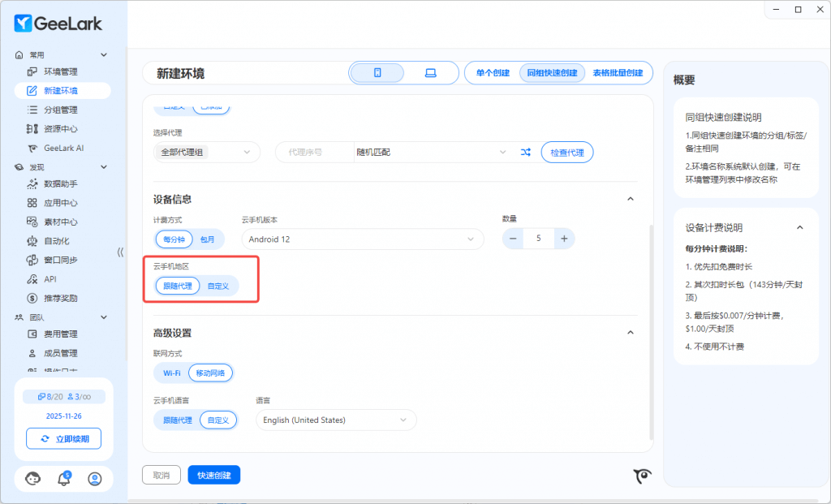This screenshot has width=831, height=504.
Task: Select the computer device type icon
Action: (430, 73)
